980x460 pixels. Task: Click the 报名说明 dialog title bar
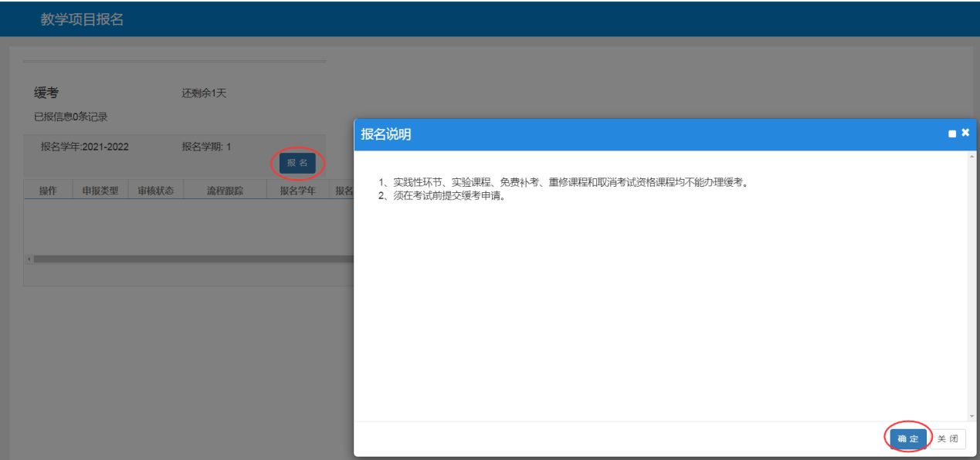tap(618, 134)
